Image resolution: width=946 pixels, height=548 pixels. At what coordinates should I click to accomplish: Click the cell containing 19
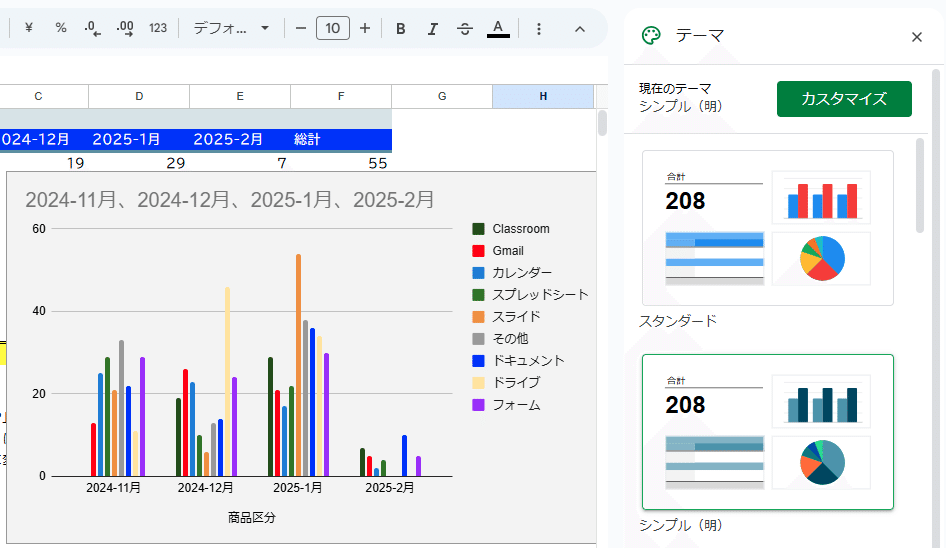coord(43,163)
